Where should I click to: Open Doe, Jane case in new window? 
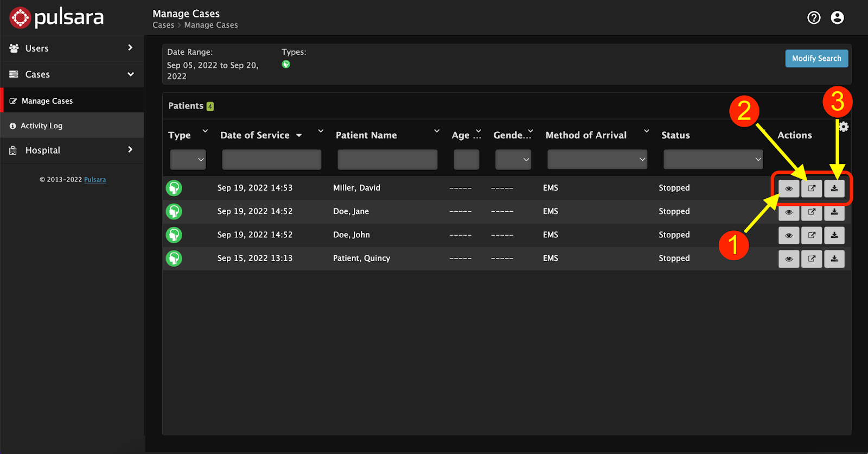coord(812,212)
